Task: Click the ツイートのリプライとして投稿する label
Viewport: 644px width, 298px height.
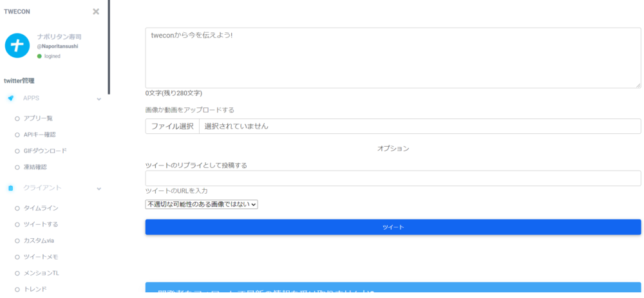Action: (x=196, y=165)
